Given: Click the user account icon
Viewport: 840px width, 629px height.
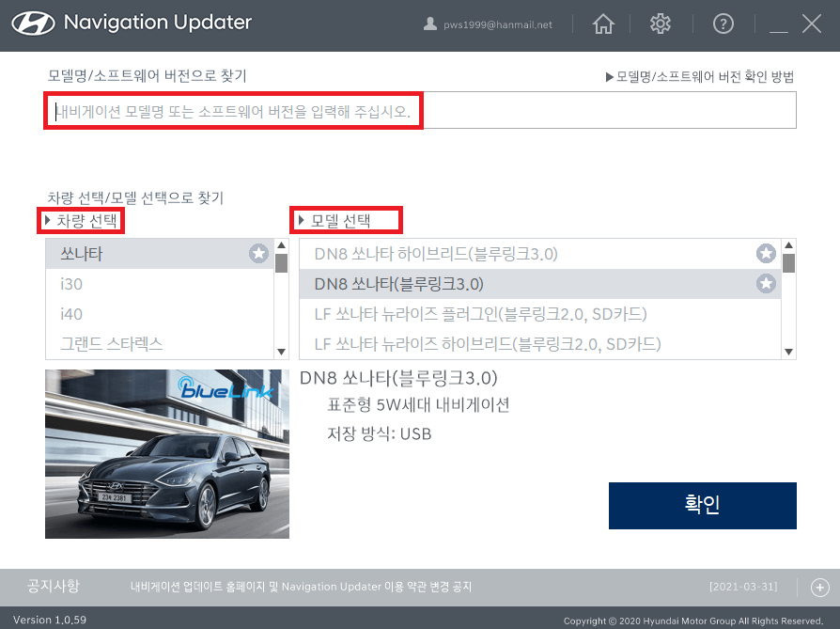Looking at the screenshot, I should tap(429, 24).
